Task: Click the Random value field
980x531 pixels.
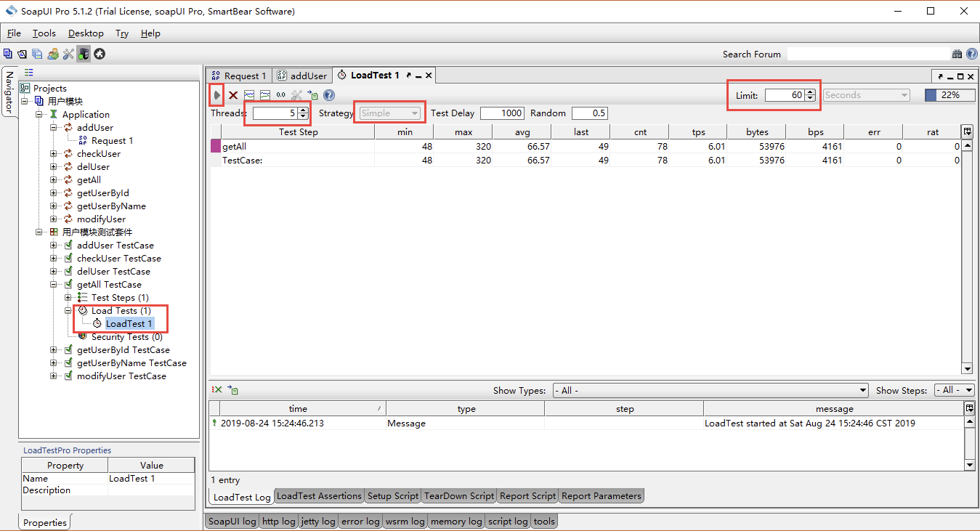Action: (590, 113)
